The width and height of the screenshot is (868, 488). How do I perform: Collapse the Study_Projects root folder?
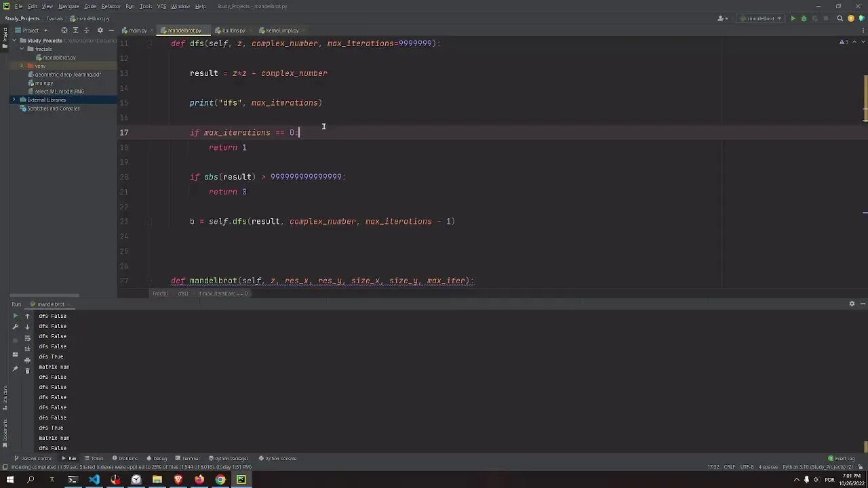14,41
